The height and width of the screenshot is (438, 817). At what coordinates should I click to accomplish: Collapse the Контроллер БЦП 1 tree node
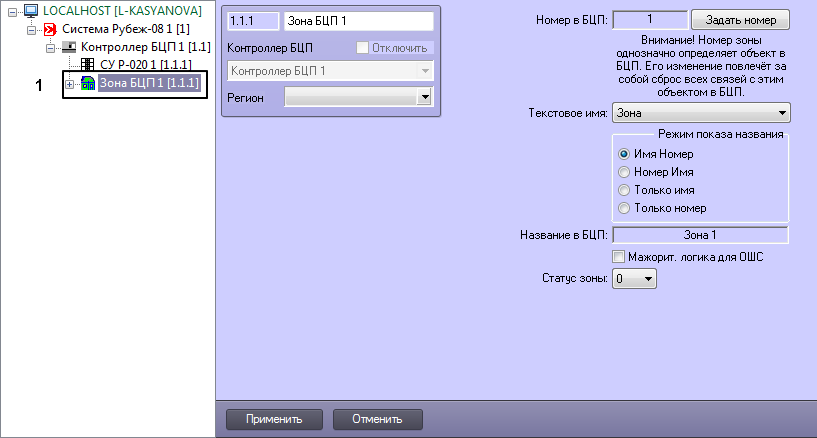50,47
